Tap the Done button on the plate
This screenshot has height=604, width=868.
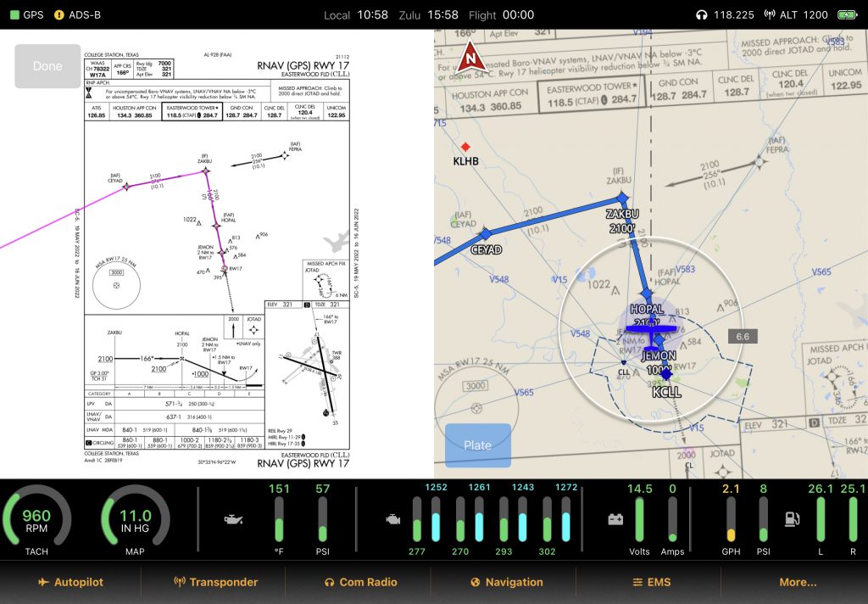pos(47,66)
